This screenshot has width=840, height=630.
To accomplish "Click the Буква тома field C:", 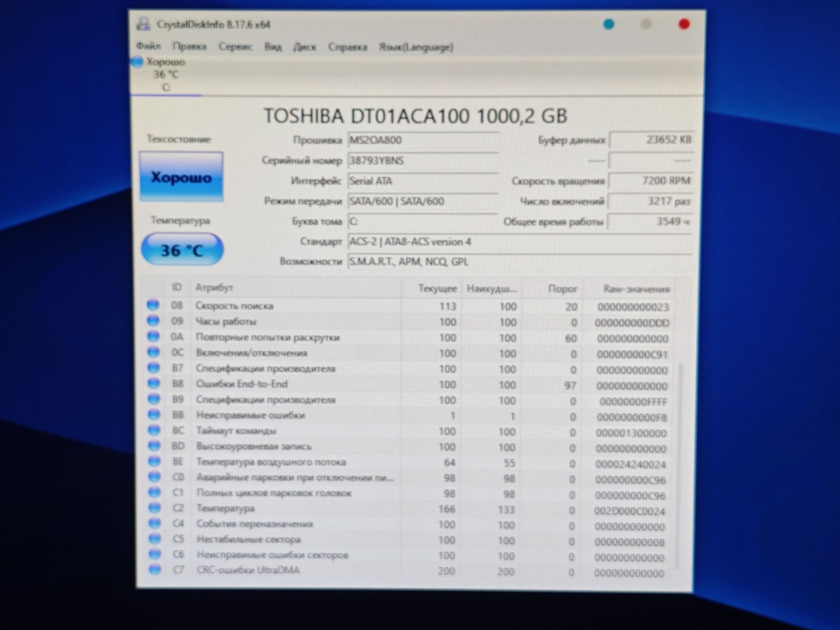I will click(423, 221).
